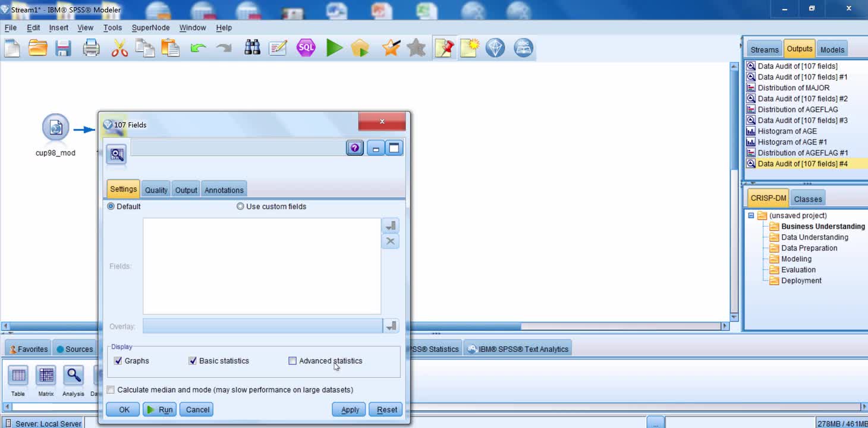Click the blue gem icon in the toolbar
Viewport: 868px width, 428px height.
[x=495, y=48]
